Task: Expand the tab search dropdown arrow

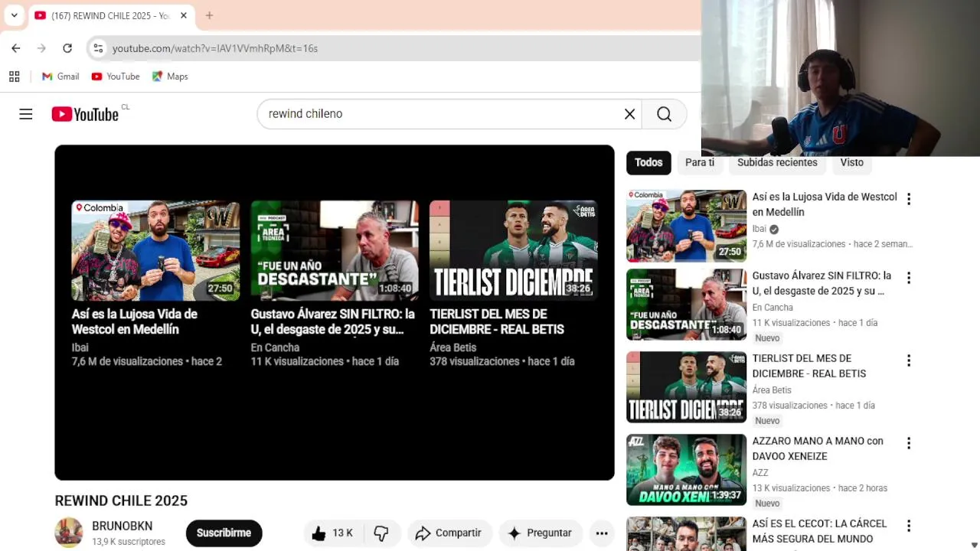Action: point(14,15)
